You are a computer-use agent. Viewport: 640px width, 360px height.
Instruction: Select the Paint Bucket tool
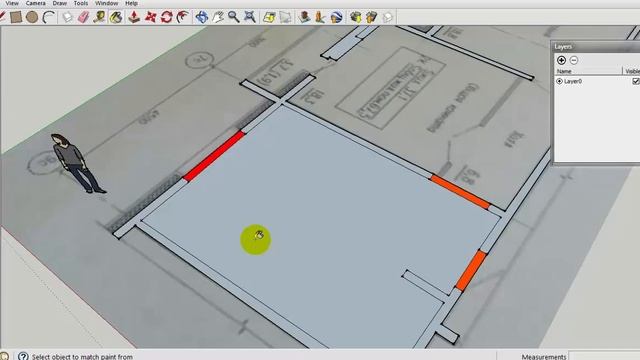point(116,17)
